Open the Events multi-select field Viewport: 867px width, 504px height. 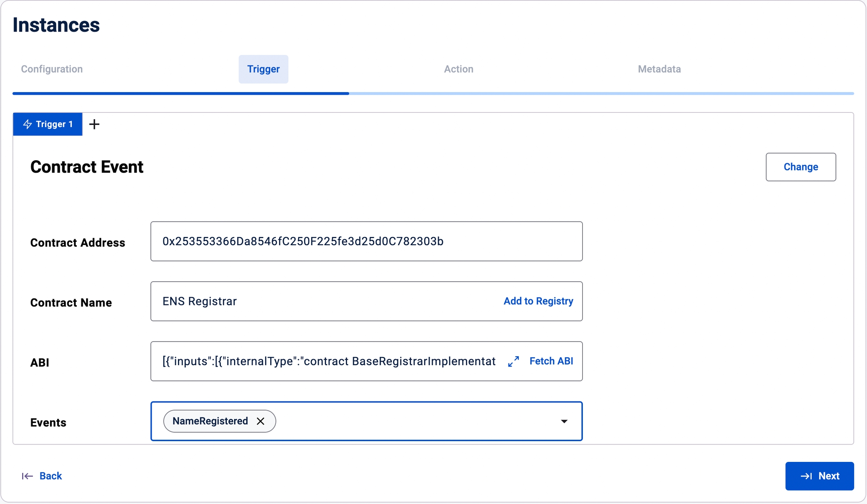point(414,421)
